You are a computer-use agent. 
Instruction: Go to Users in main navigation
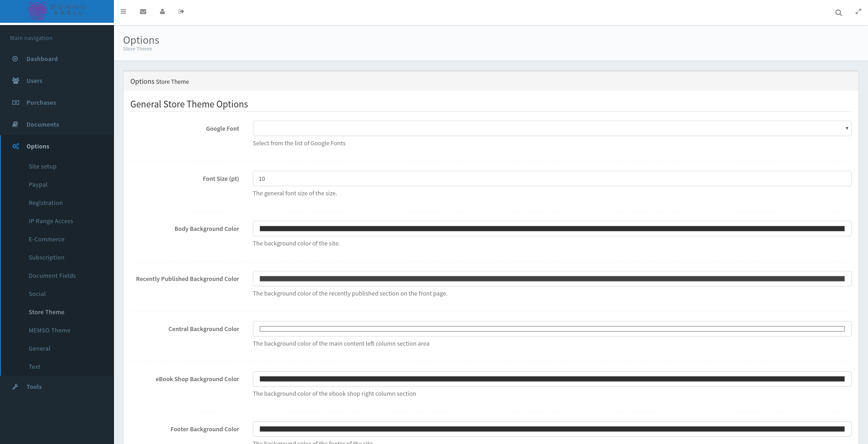click(x=34, y=81)
